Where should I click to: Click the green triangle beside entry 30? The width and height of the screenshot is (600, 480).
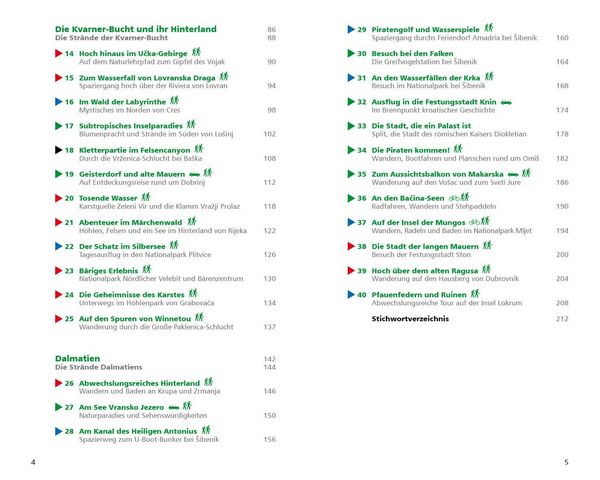pyautogui.click(x=351, y=54)
